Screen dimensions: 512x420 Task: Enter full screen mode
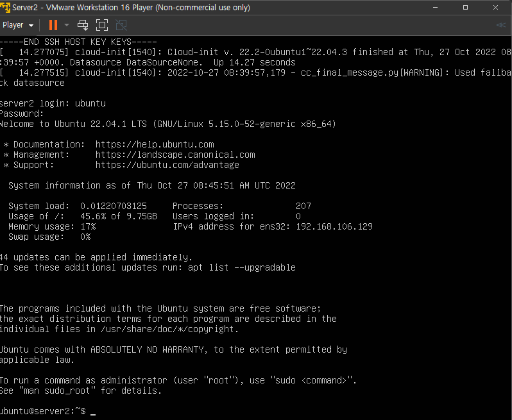102,25
